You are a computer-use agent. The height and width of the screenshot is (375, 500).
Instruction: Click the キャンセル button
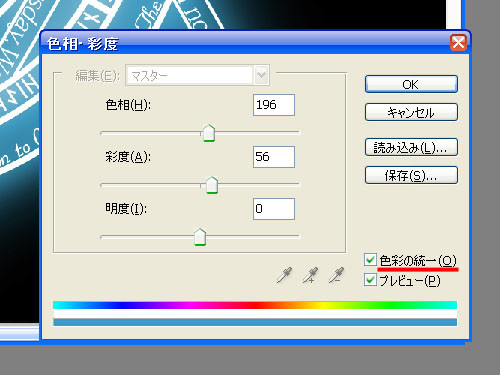411,112
